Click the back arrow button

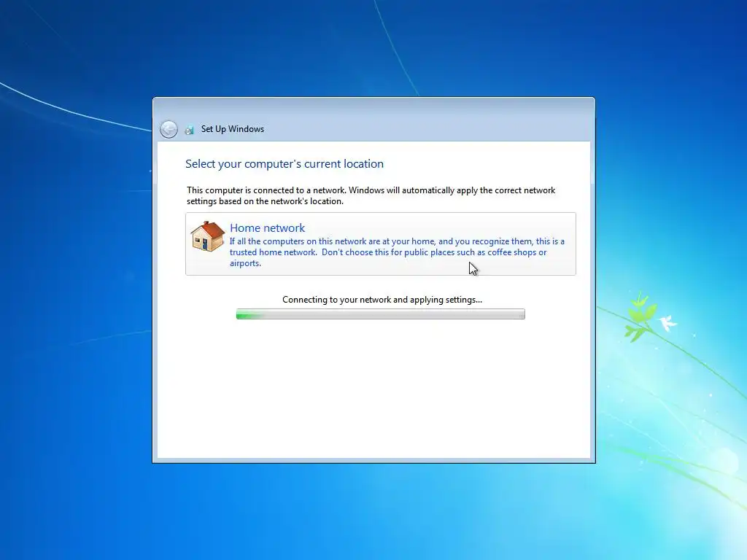point(169,129)
